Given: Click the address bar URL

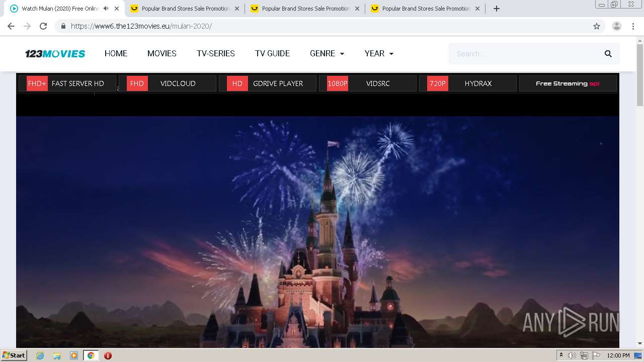Looking at the screenshot, I should [141, 26].
